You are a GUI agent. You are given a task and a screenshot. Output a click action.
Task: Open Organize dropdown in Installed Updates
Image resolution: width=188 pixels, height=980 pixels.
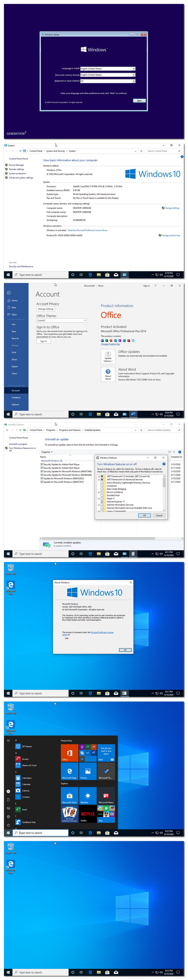47,452
